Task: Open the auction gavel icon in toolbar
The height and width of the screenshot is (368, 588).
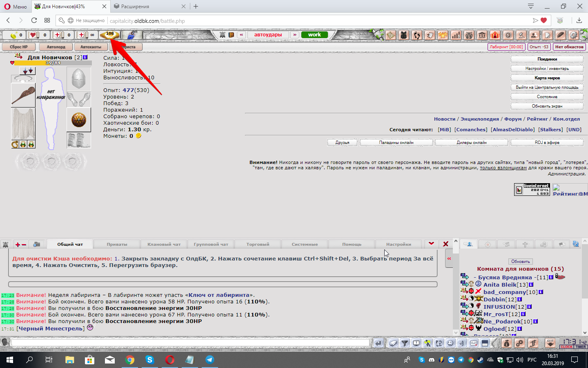Action: (521, 35)
